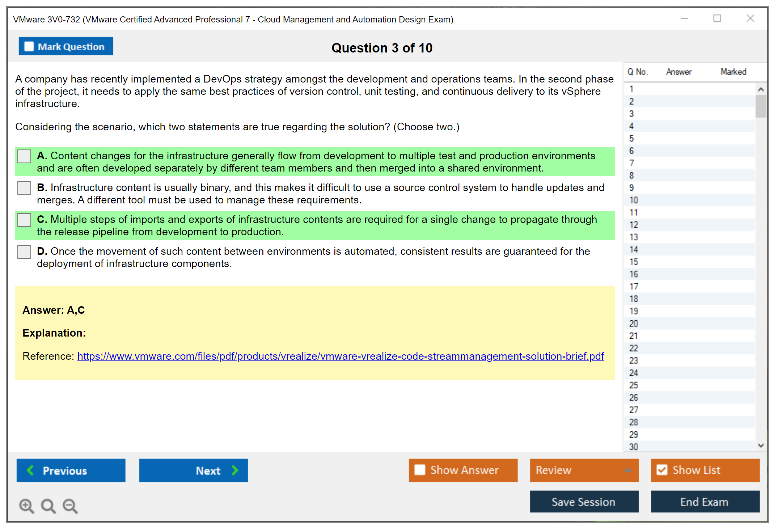Close the exam window

point(750,18)
